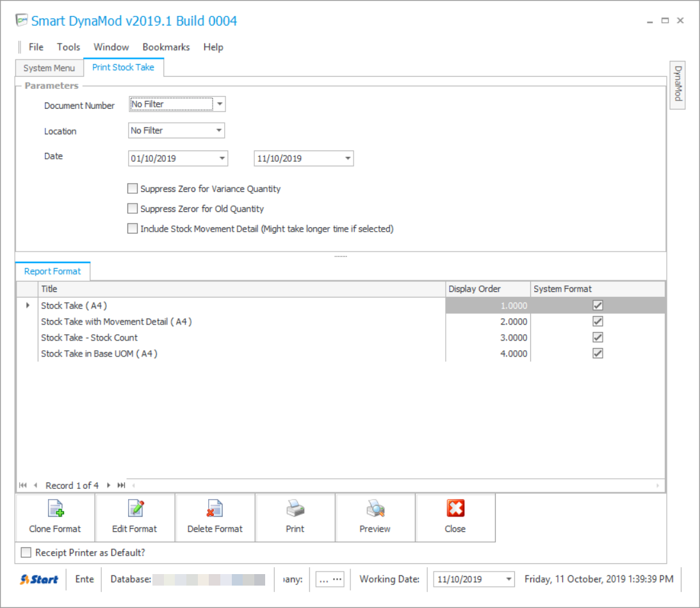
Task: Click the Edit Format label
Action: [134, 529]
